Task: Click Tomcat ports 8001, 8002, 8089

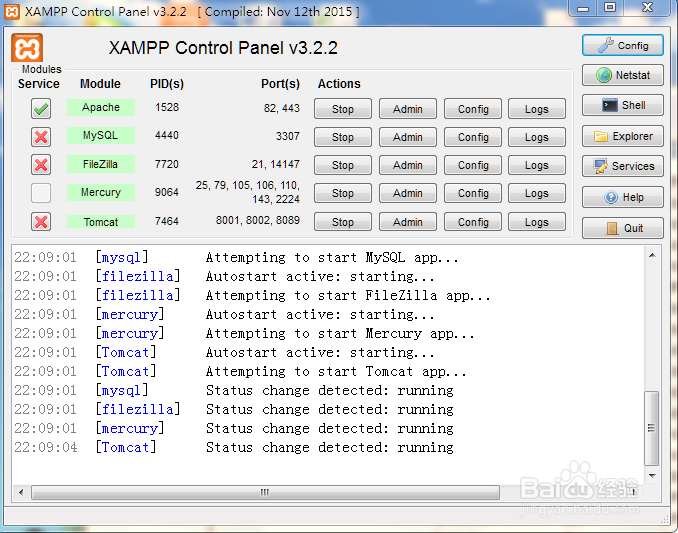Action: pyautogui.click(x=258, y=220)
